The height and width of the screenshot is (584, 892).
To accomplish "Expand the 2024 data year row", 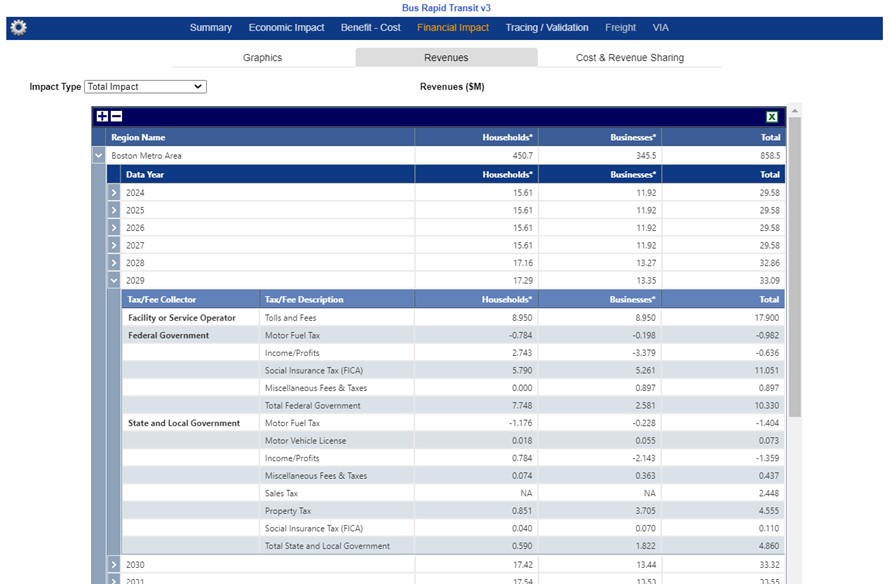I will tap(113, 193).
